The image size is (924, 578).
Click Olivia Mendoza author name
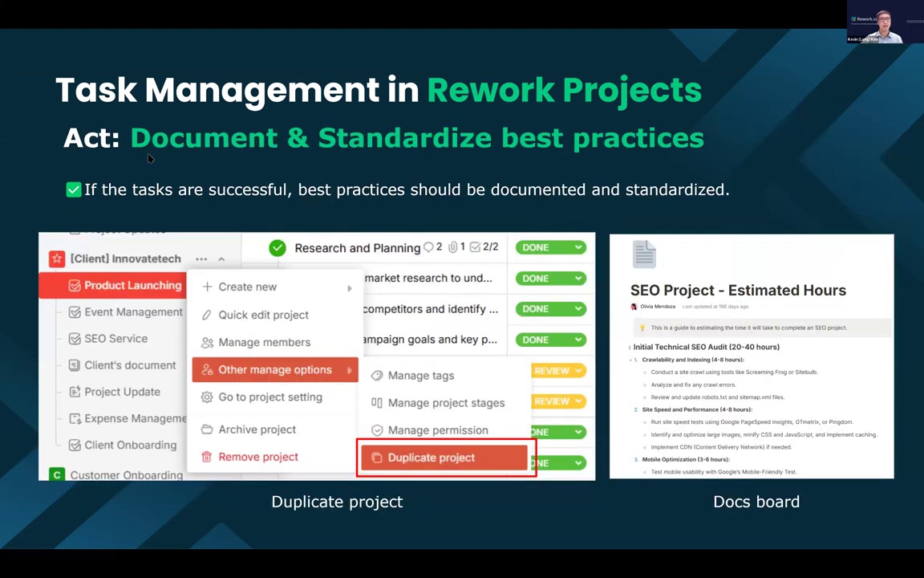(x=658, y=307)
